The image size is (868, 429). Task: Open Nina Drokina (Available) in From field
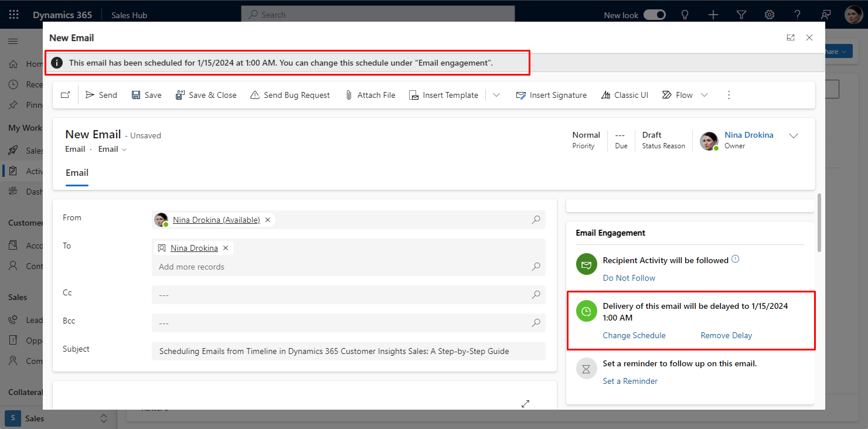(x=216, y=220)
